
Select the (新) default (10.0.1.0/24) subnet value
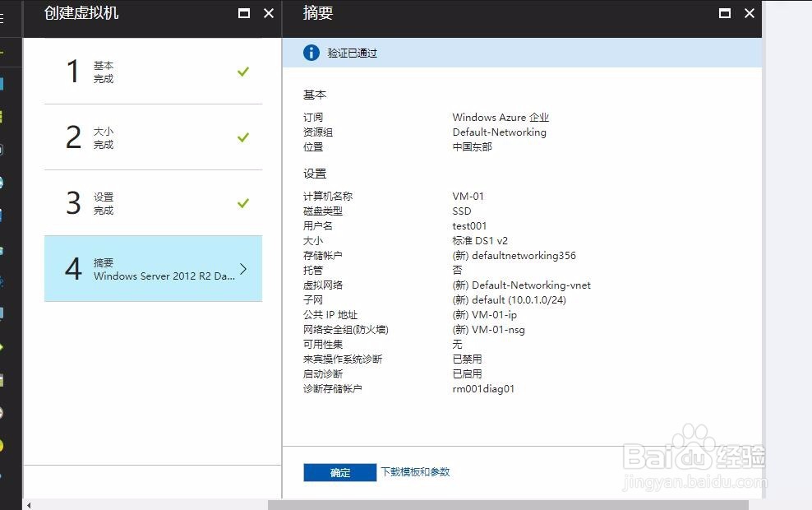coord(509,299)
